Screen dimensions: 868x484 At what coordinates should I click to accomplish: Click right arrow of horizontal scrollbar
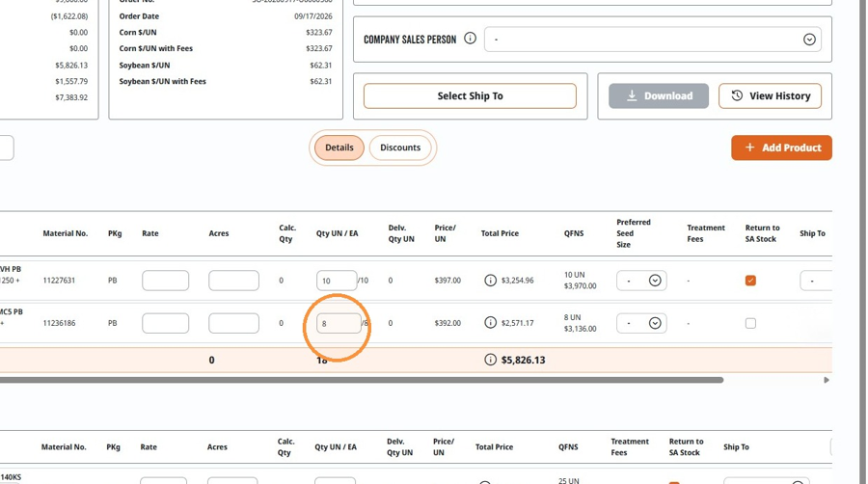click(x=826, y=380)
